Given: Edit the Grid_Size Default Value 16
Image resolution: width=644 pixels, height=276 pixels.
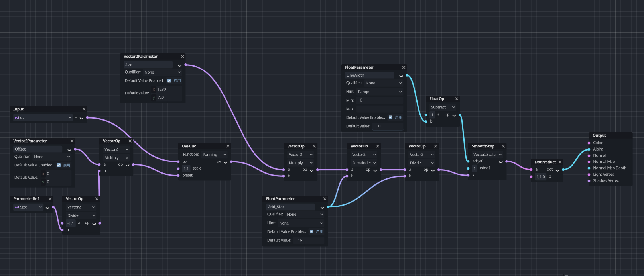Looking at the screenshot, I should click(309, 240).
